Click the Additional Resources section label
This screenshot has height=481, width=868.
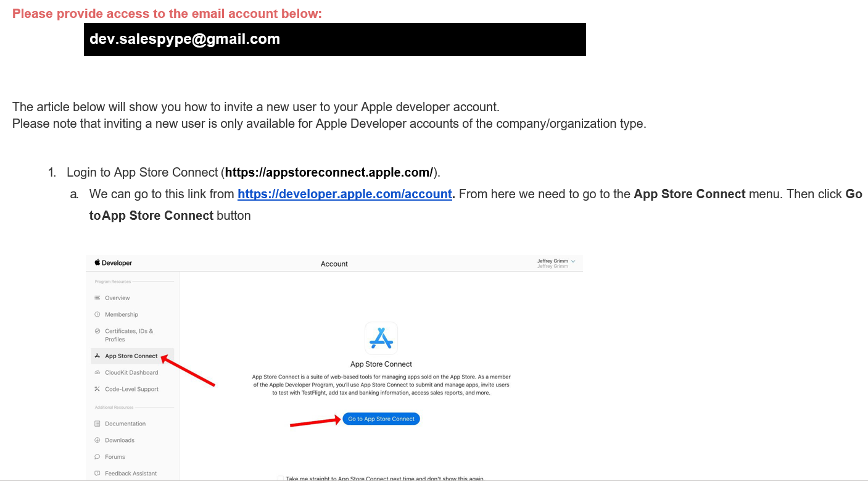click(x=114, y=408)
